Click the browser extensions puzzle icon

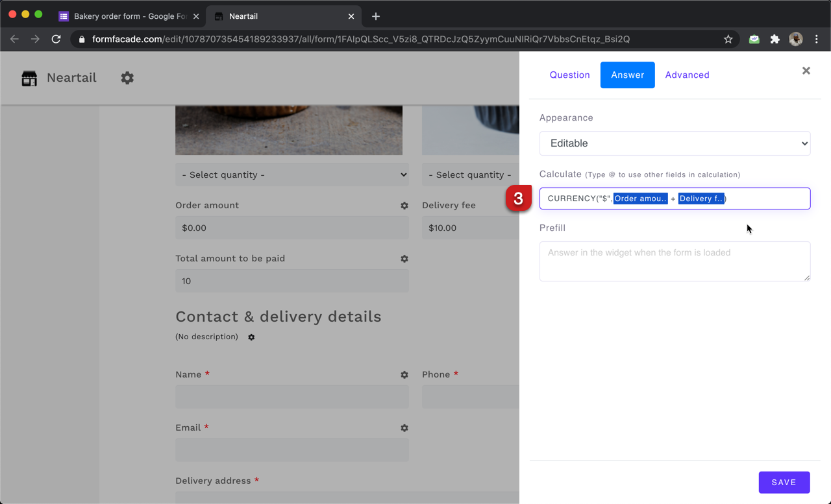775,39
